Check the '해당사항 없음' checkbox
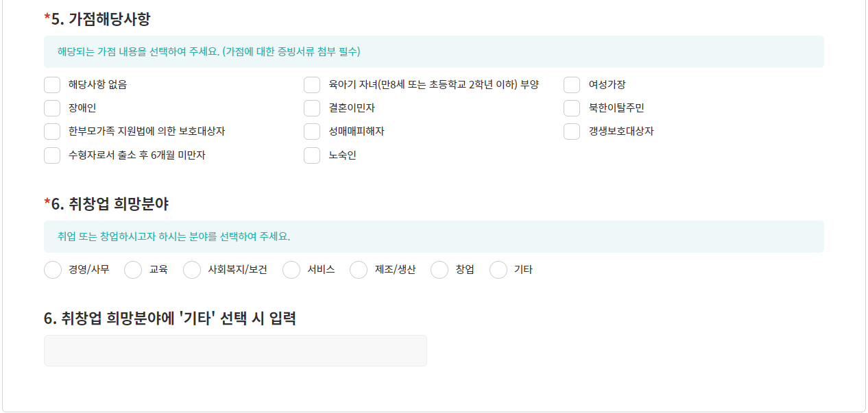 click(52, 84)
